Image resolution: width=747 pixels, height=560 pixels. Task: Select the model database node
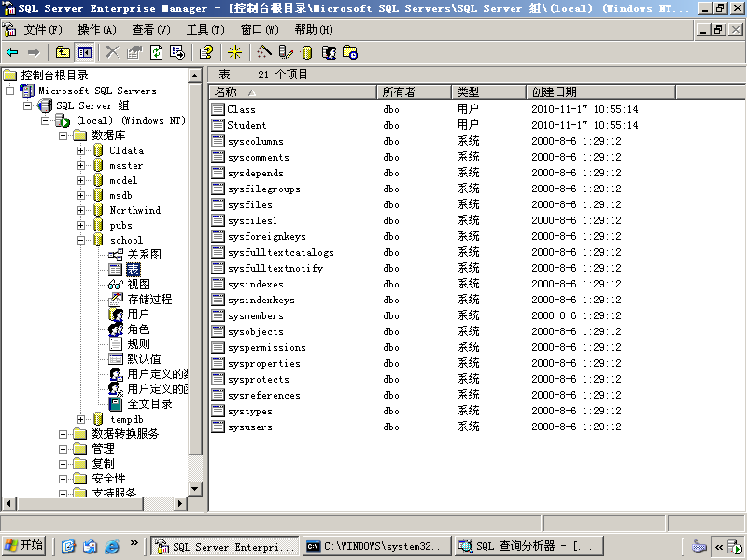coord(123,180)
